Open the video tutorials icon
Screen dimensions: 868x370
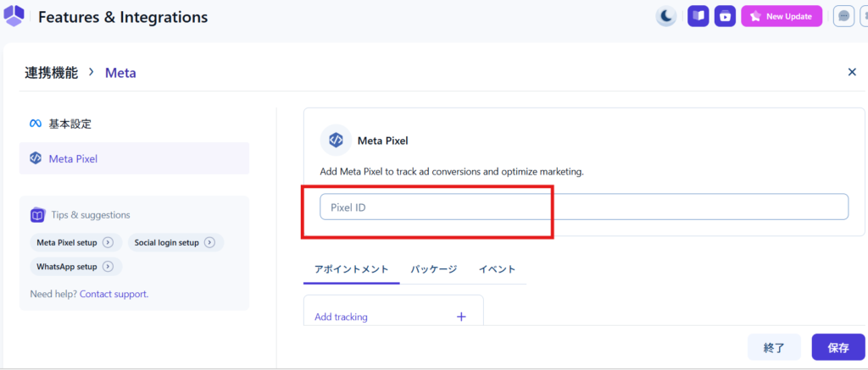pos(725,16)
